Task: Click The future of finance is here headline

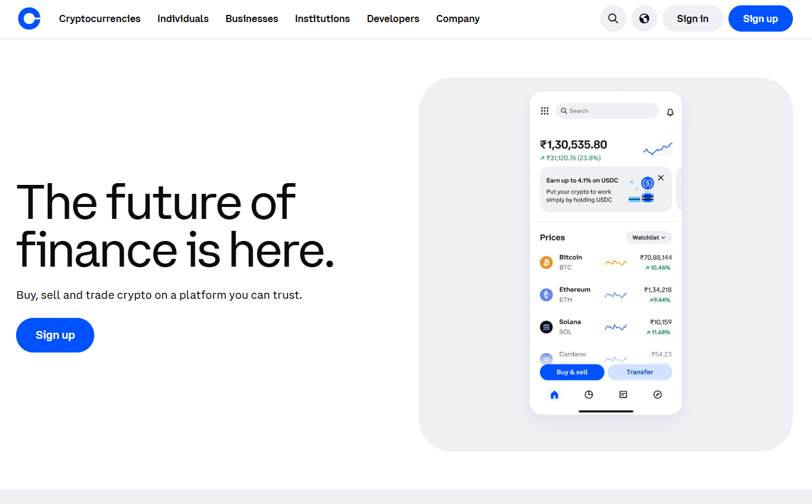Action: click(175, 225)
